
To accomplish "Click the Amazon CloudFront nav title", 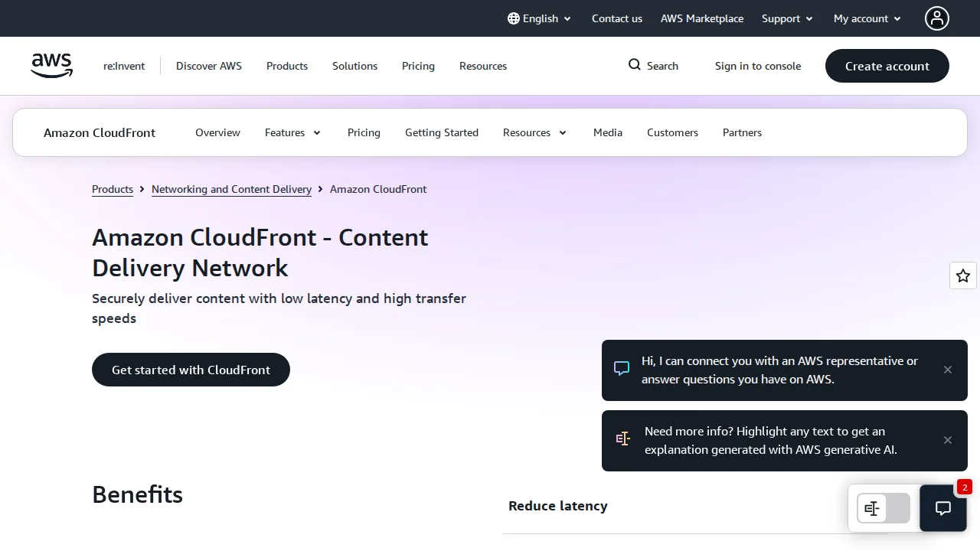I will pos(100,132).
